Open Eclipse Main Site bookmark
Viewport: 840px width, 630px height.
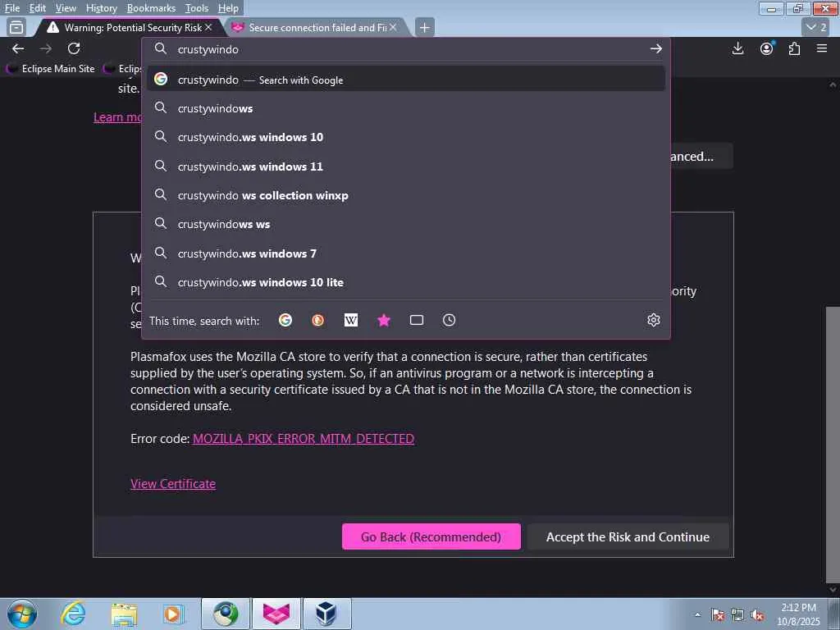click(x=51, y=69)
